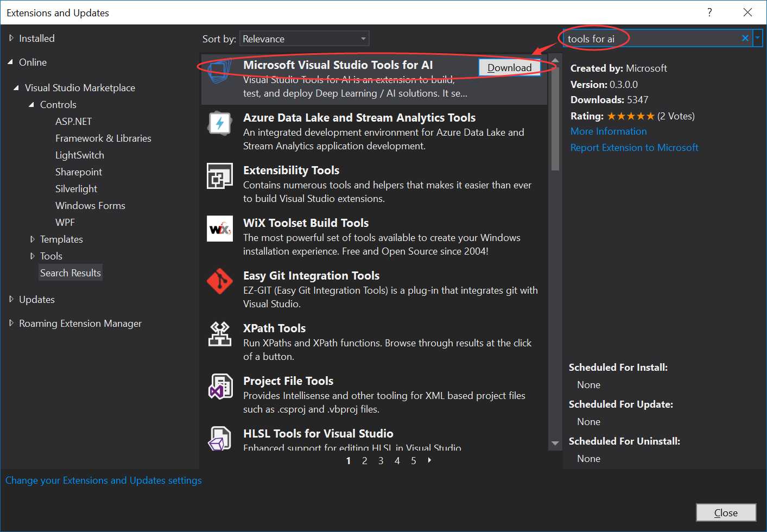Clear search text with X icon

(x=745, y=38)
